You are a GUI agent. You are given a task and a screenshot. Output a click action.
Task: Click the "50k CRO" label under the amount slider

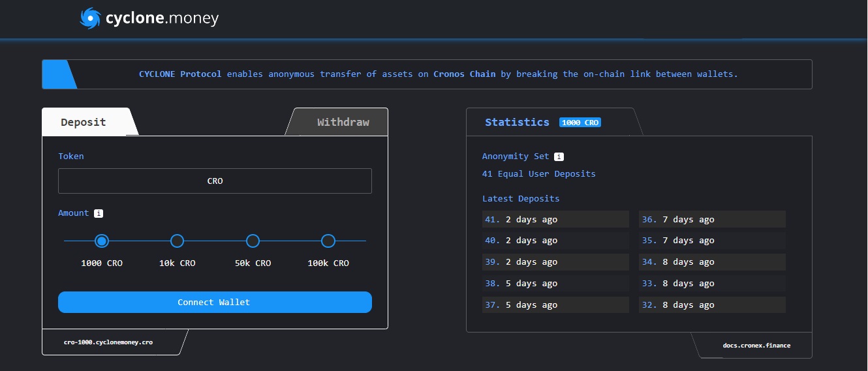[253, 263]
